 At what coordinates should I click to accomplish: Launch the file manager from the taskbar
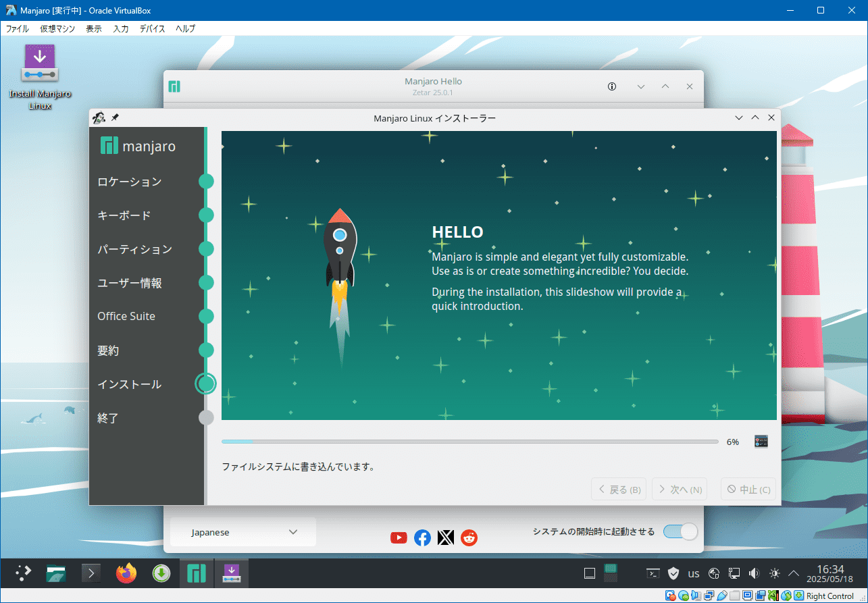(x=56, y=573)
